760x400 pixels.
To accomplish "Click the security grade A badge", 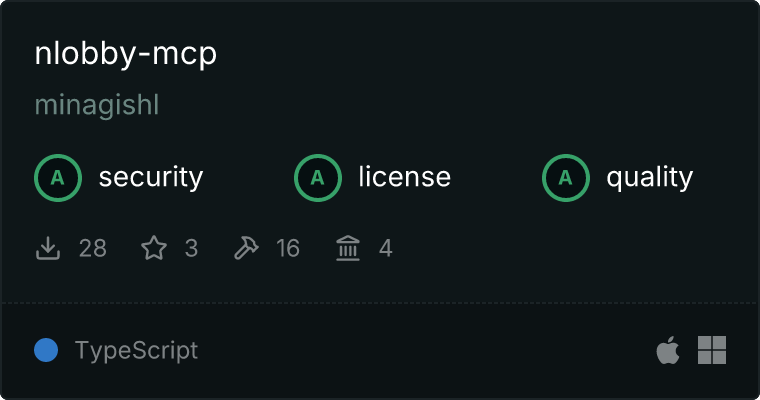I will (x=58, y=178).
